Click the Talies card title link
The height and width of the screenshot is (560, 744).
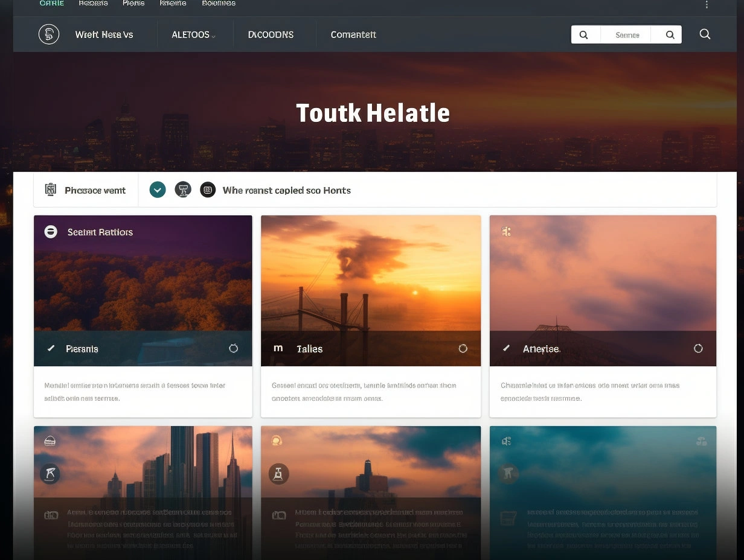coord(309,349)
